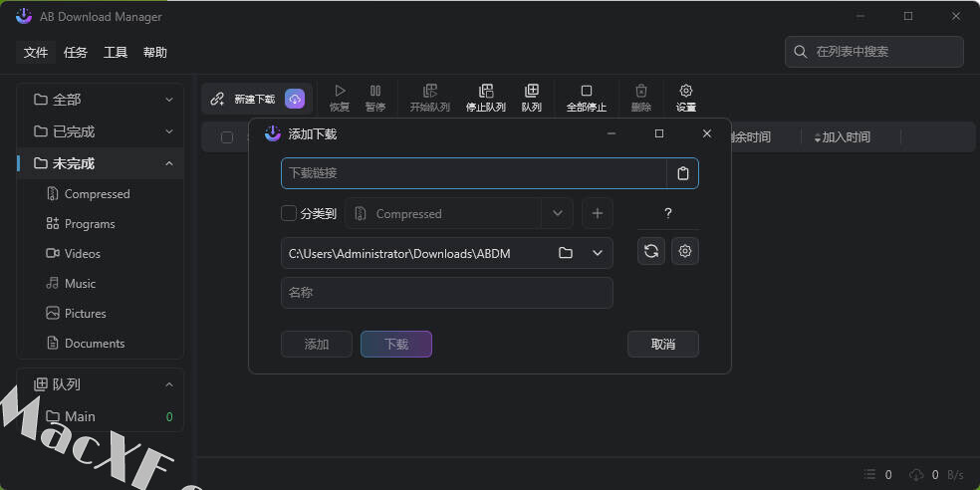The width and height of the screenshot is (980, 490).
Task: Open the 帮助 menu
Action: coord(155,53)
